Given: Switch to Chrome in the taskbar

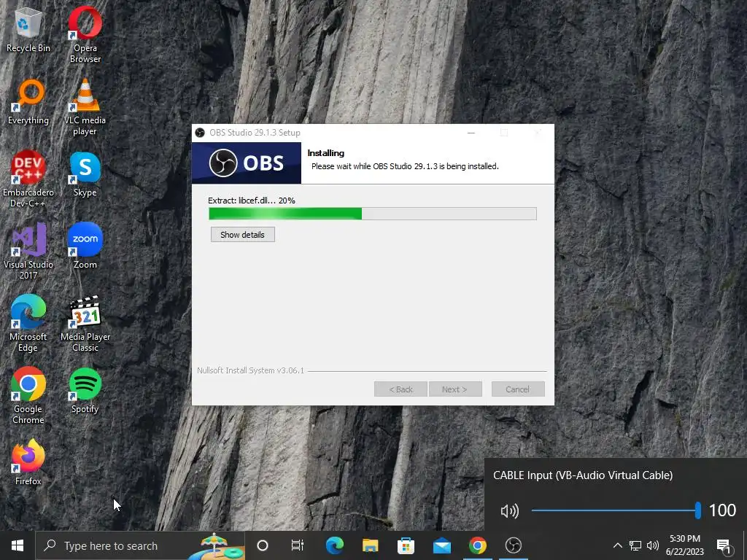Looking at the screenshot, I should coord(477,545).
